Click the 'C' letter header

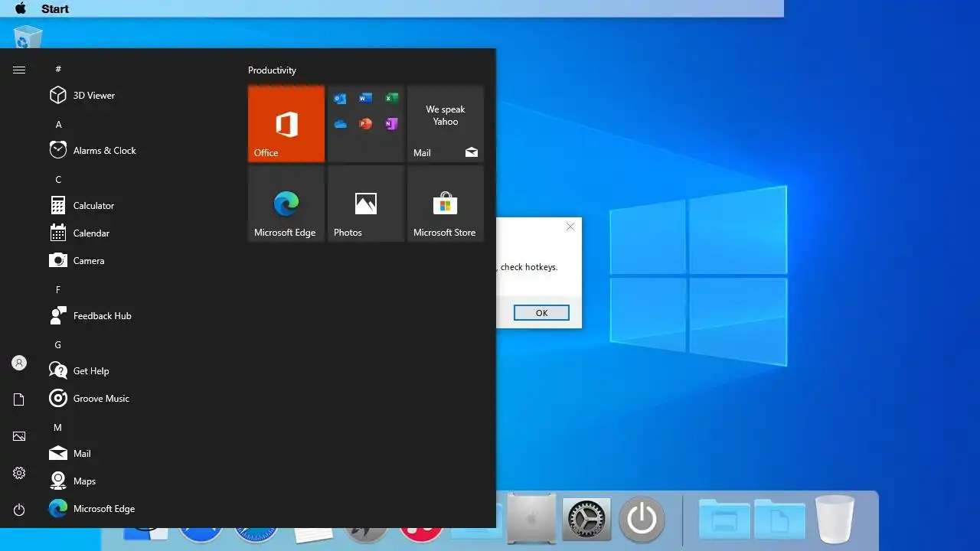coord(58,179)
